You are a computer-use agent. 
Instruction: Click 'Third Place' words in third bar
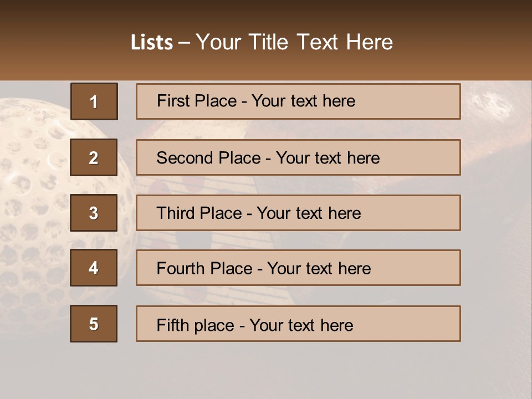point(199,213)
